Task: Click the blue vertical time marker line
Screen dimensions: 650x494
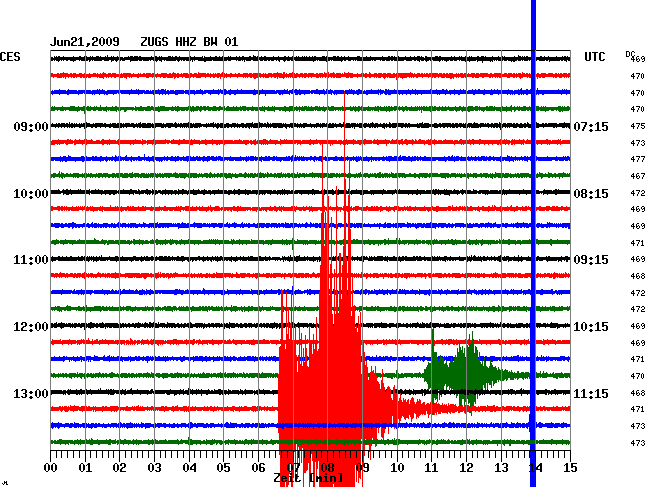Action: pyautogui.click(x=533, y=245)
